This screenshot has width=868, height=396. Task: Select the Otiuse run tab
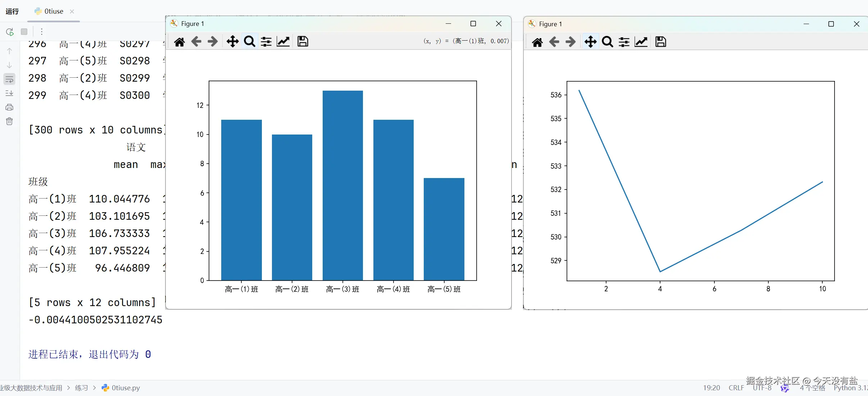[53, 12]
